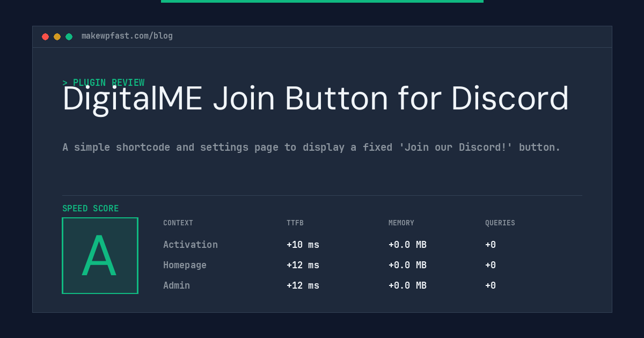Click the grade A score badge
Image resolution: width=644 pixels, height=338 pixels.
(x=100, y=255)
